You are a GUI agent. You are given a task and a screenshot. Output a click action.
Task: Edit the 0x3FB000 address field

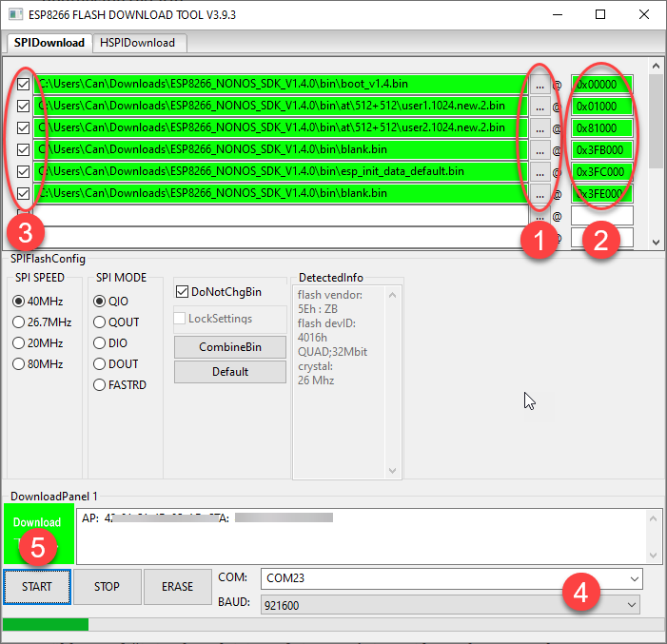602,150
